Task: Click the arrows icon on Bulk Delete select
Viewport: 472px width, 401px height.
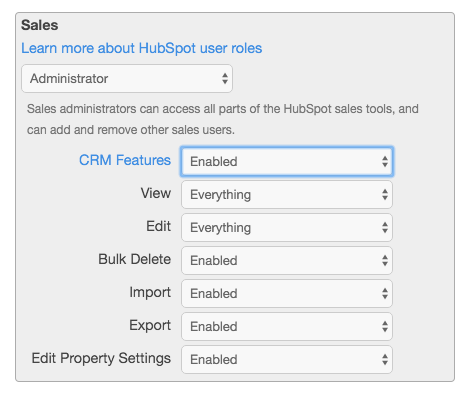Action: [x=385, y=260]
